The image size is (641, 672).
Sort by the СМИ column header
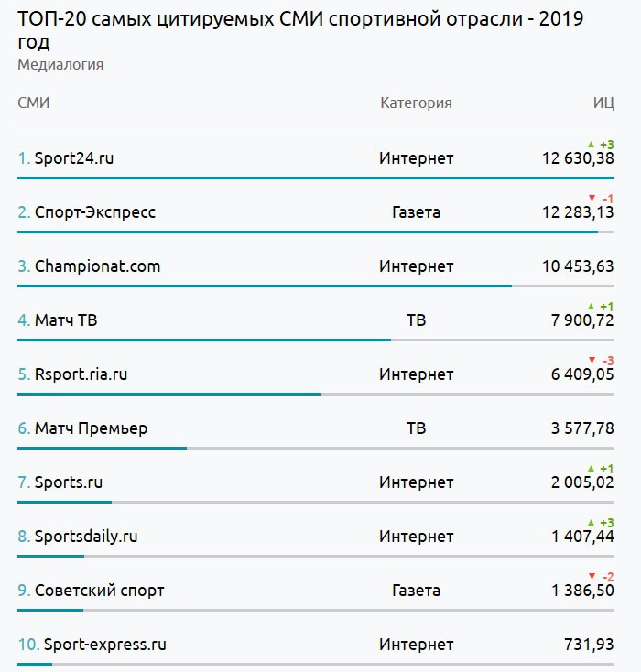point(33,103)
